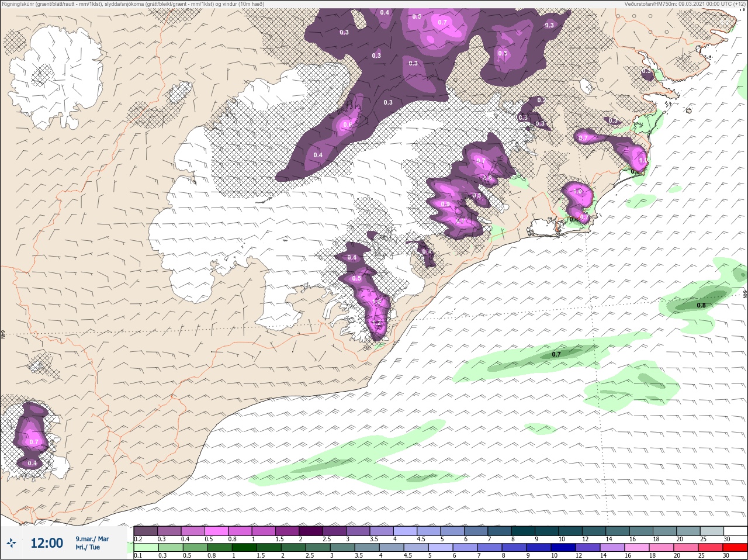Click the '0.9' snowfall value on the map
Image resolution: width=748 pixels, height=560 pixels.
tap(445, 205)
